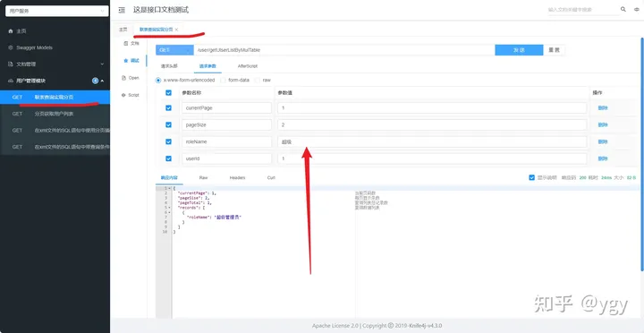Collapse JSON fold arrow on line 6
This screenshot has width=644, height=333.
(x=170, y=212)
